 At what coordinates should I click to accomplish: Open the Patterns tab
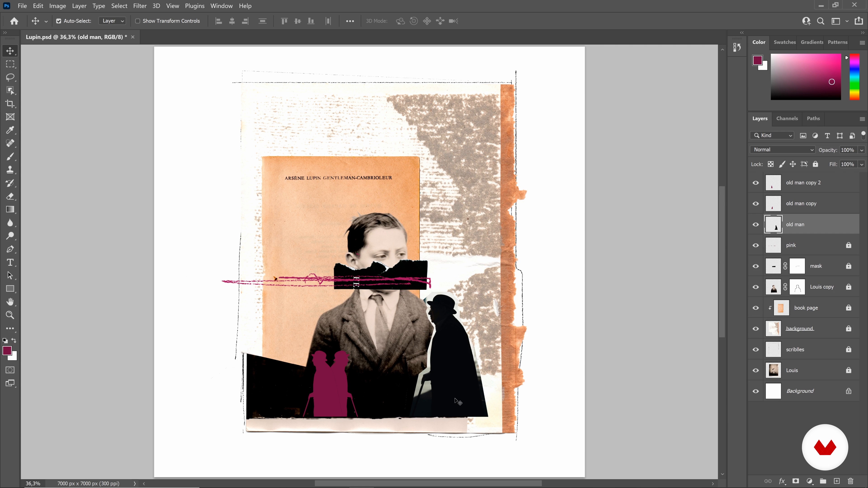point(837,42)
